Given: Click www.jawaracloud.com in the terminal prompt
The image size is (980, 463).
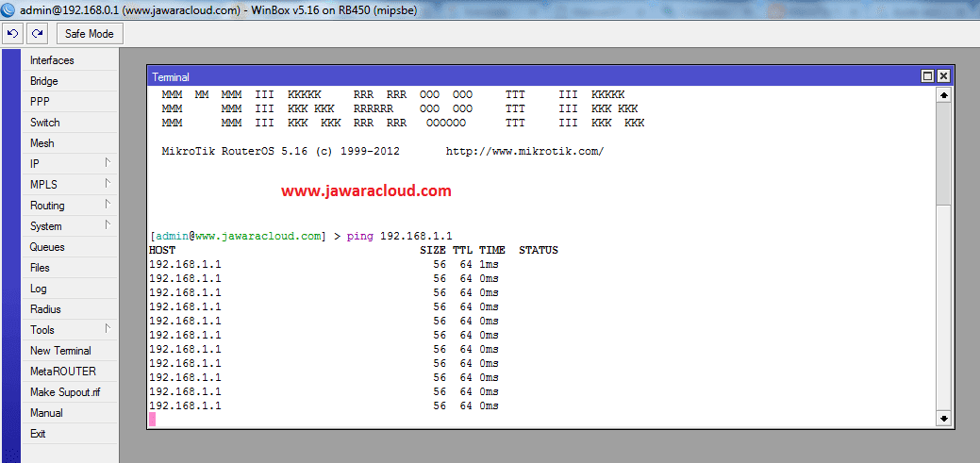Looking at the screenshot, I should point(258,236).
